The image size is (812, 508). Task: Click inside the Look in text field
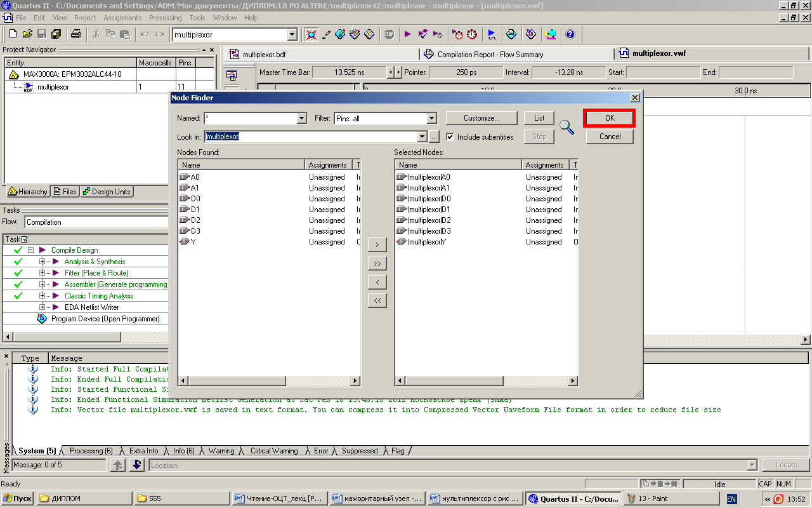311,137
